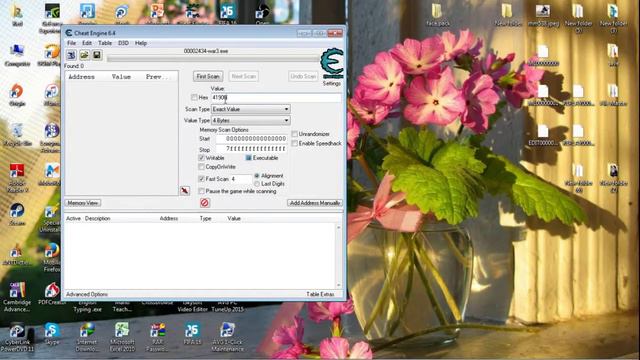Screen dimensions: 640x360
Task: Click the memory scan Stop address field
Action: tap(251, 149)
